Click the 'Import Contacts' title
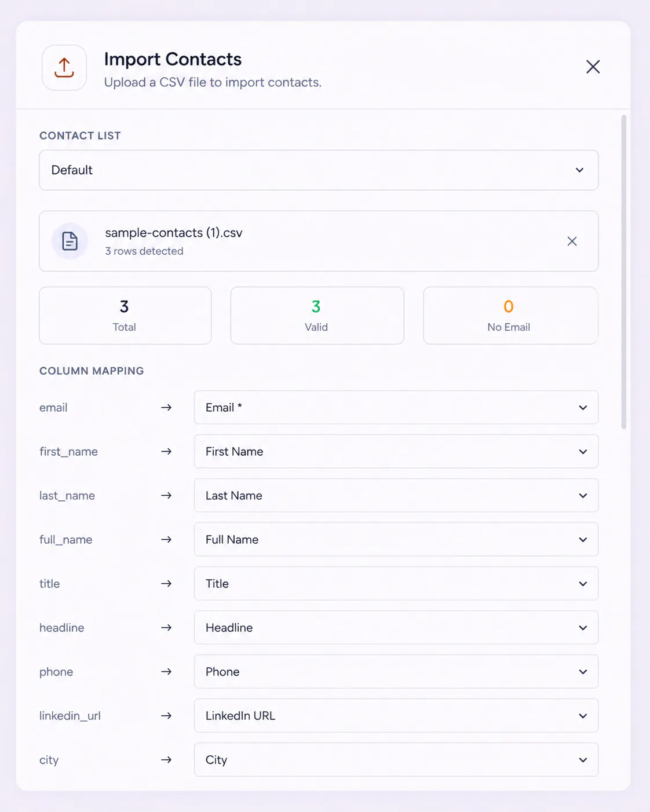The width and height of the screenshot is (650, 812). tap(173, 59)
